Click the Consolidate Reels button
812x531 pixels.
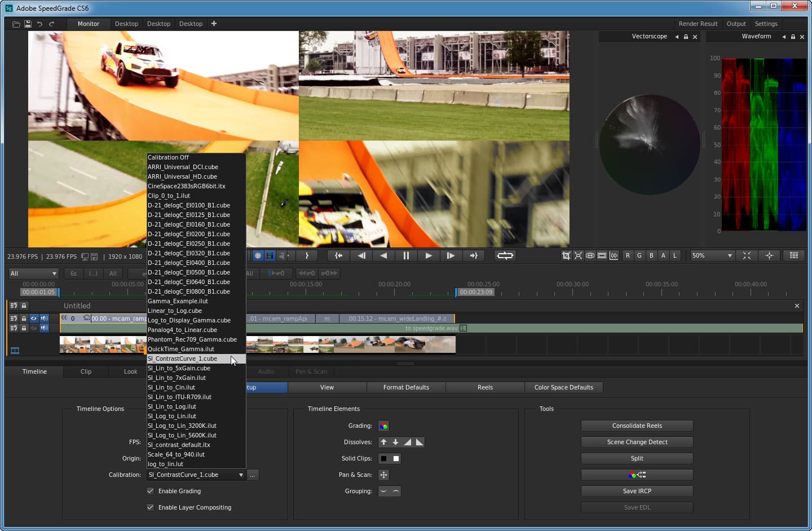coord(637,426)
